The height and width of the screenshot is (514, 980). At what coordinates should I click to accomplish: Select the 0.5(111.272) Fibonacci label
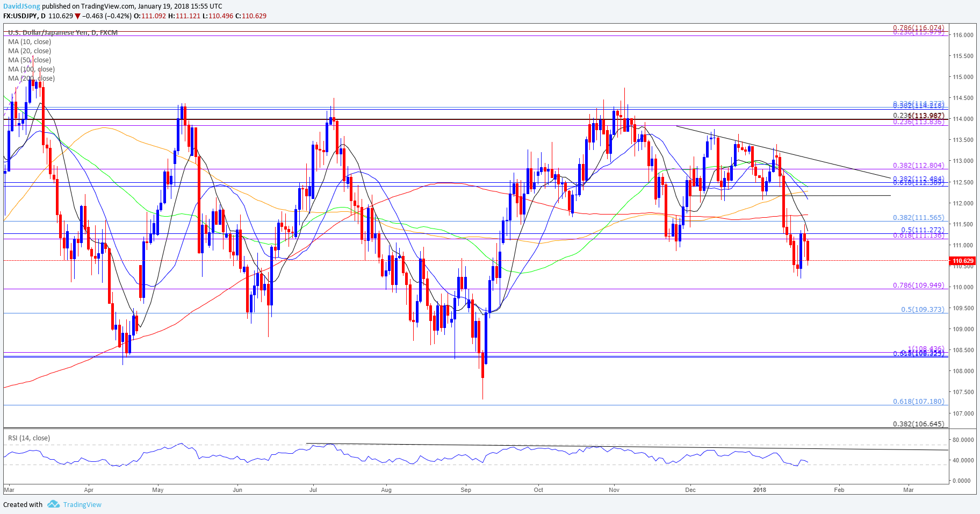click(923, 230)
